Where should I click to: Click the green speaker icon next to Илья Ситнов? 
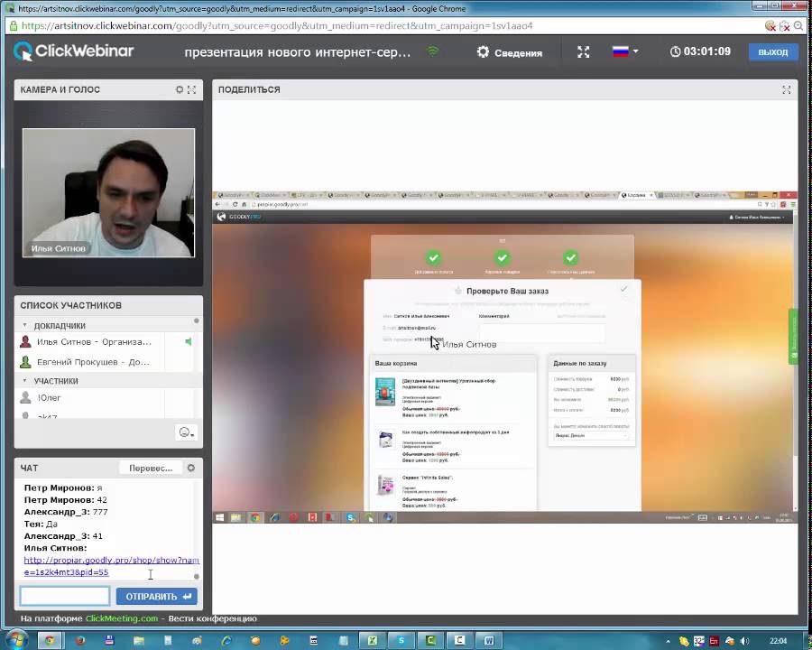coord(189,341)
